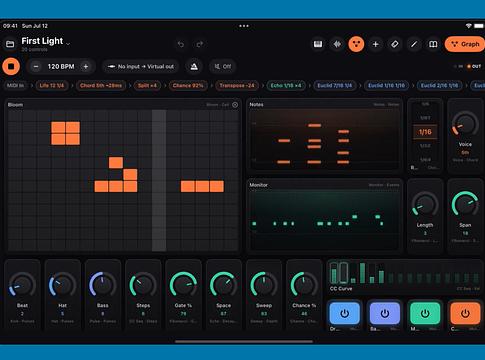485x360 pixels.
Task: Click the CC Curve label
Action: (341, 289)
